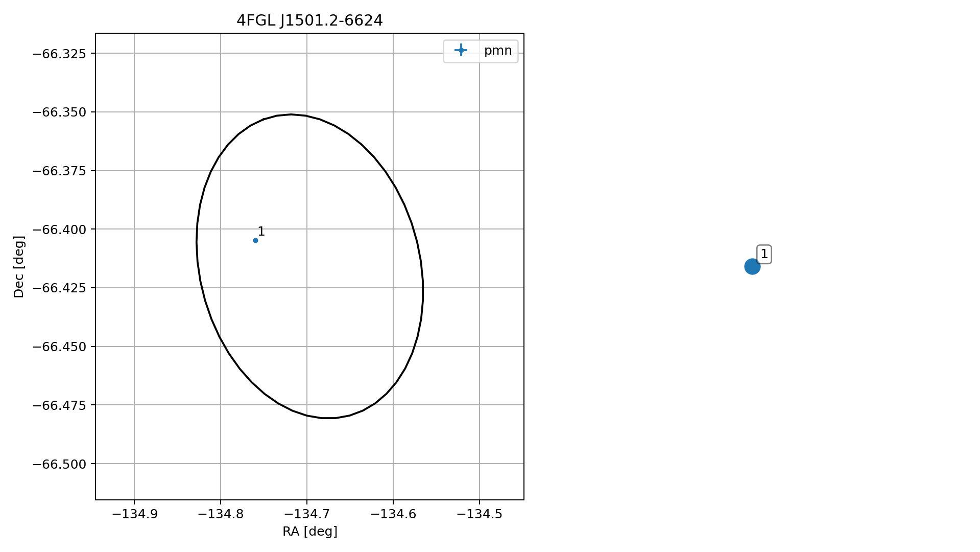
Task: Click the x-axis tick label −134.7
Action: coord(307,514)
